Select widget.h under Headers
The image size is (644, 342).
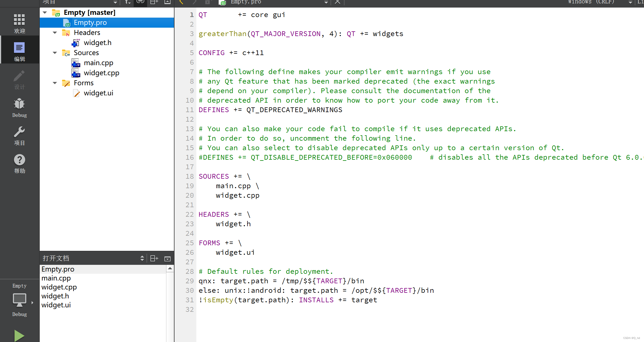[98, 43]
